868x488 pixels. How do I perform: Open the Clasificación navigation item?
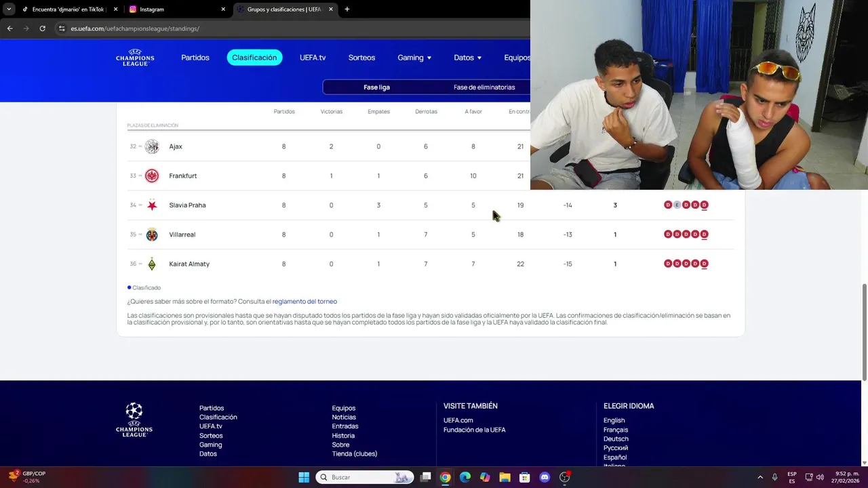point(254,58)
